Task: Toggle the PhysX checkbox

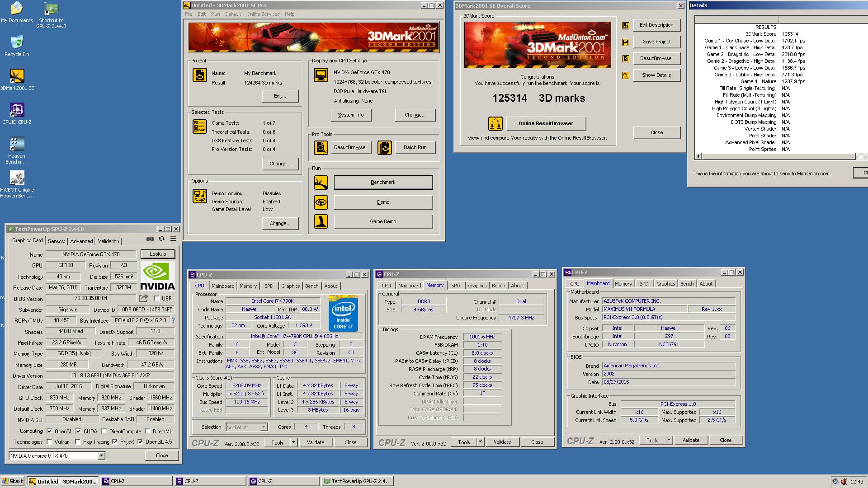Action: (115, 442)
